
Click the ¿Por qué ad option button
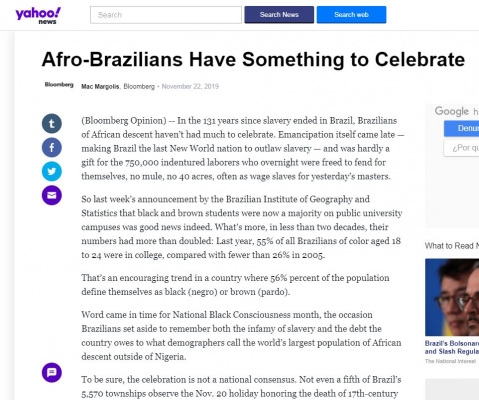pyautogui.click(x=461, y=148)
